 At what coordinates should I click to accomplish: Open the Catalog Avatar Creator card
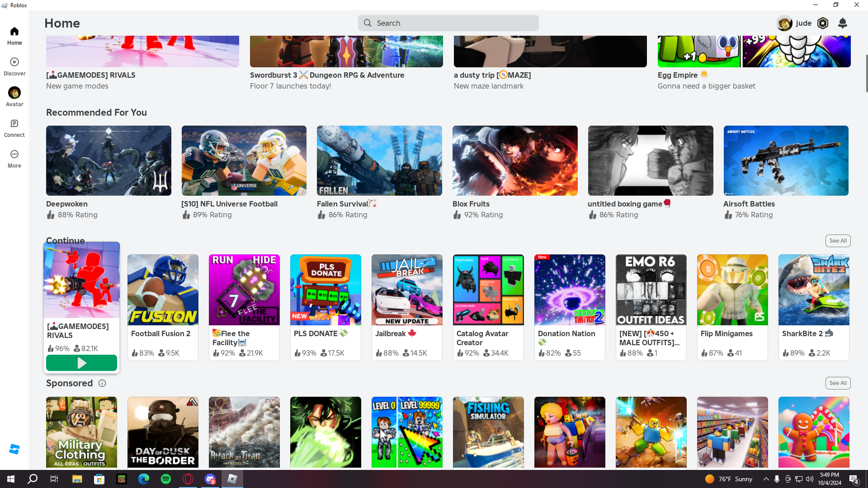click(x=488, y=307)
